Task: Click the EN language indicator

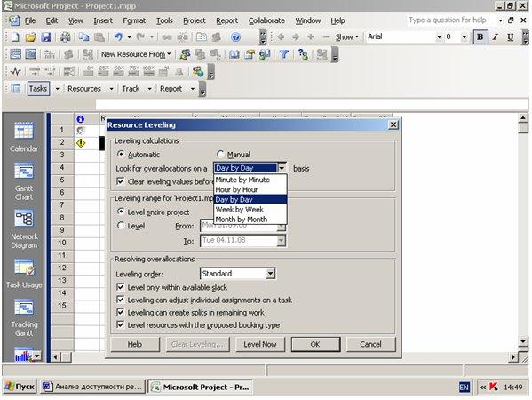Action: [x=465, y=387]
